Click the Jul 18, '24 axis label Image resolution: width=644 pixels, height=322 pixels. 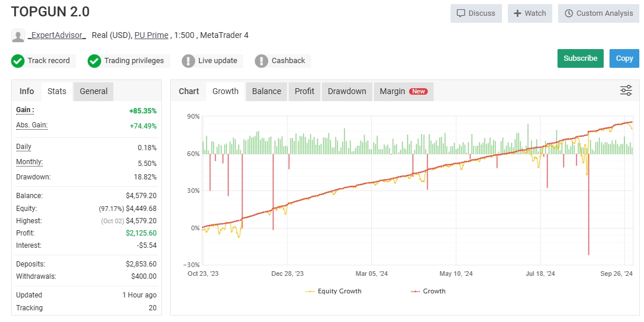pyautogui.click(x=540, y=274)
